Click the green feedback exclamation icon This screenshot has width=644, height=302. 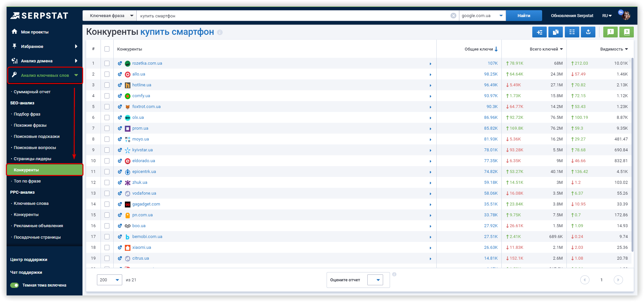(x=610, y=32)
